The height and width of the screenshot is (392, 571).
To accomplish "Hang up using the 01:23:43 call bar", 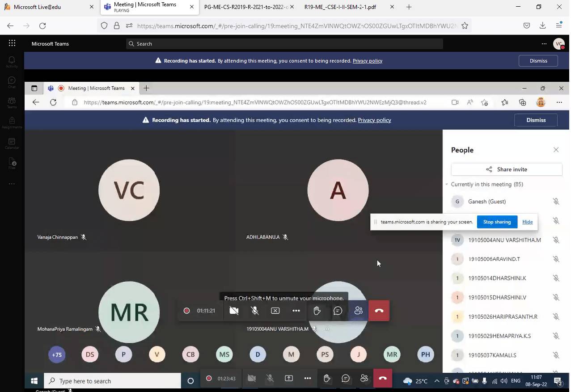I will (x=382, y=379).
